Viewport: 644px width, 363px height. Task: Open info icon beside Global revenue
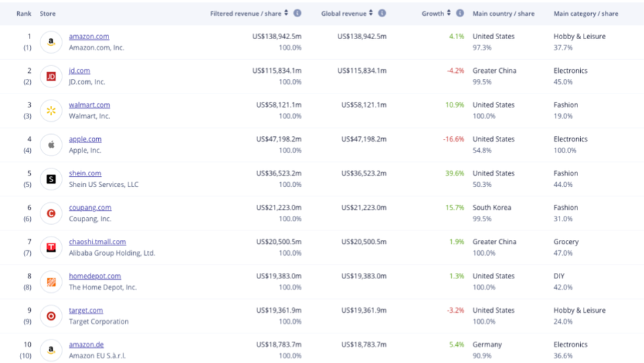tap(382, 13)
